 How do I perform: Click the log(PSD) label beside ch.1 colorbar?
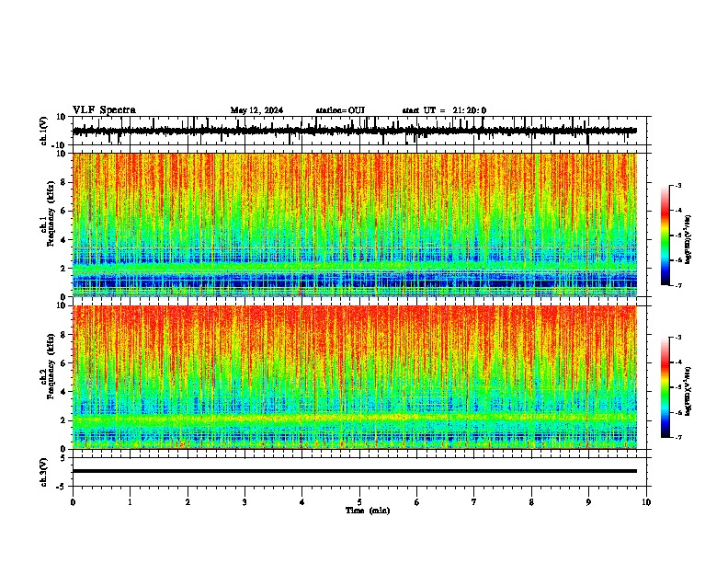click(x=688, y=240)
